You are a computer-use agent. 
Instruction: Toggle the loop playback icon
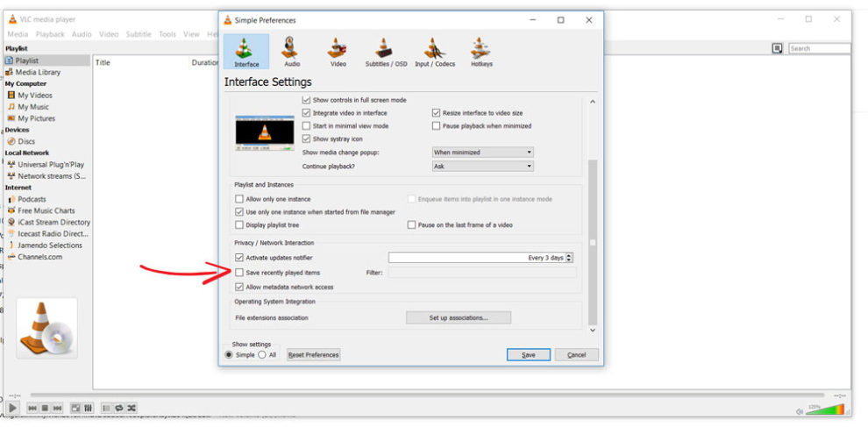(x=119, y=409)
